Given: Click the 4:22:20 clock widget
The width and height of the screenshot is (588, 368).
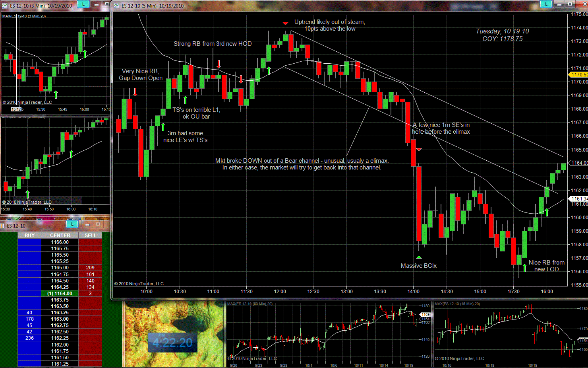Looking at the screenshot, I should 172,343.
